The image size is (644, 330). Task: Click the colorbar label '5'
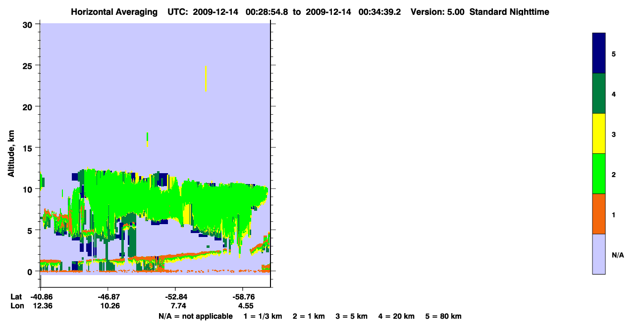click(x=614, y=54)
